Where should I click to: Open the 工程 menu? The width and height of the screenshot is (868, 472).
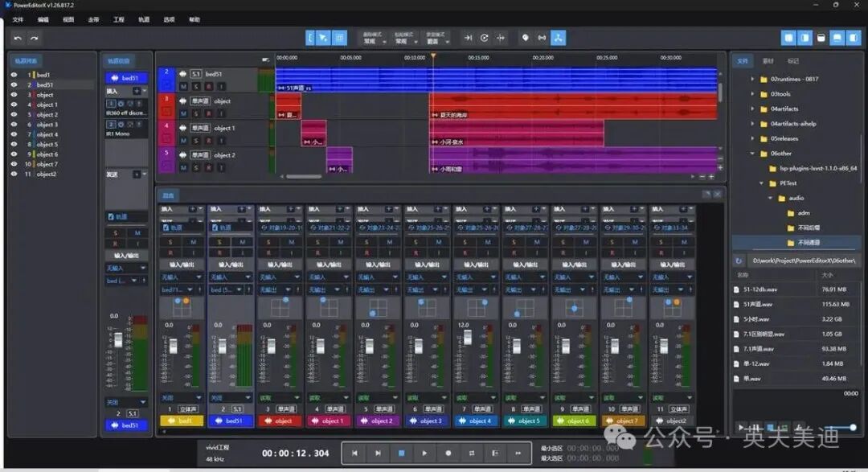(119, 19)
